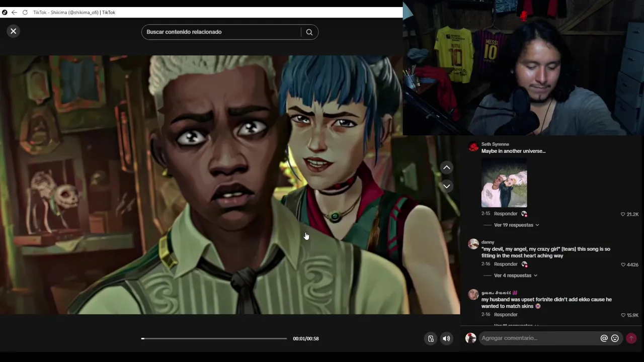This screenshot has width=644, height=362.
Task: Click the playing video frame to pause
Action: (230, 185)
